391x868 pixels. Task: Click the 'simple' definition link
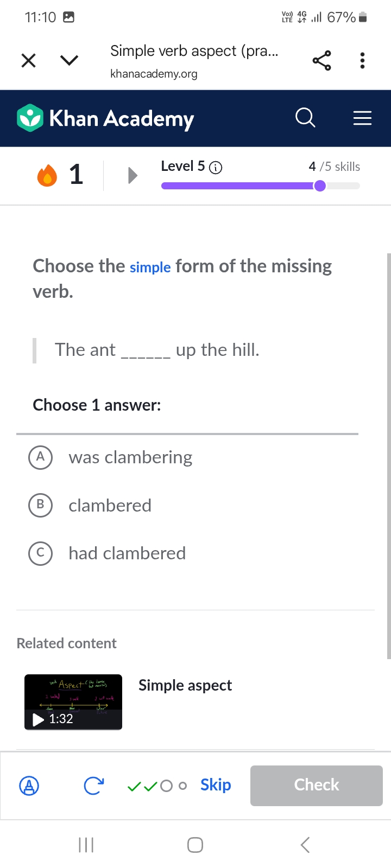click(150, 267)
